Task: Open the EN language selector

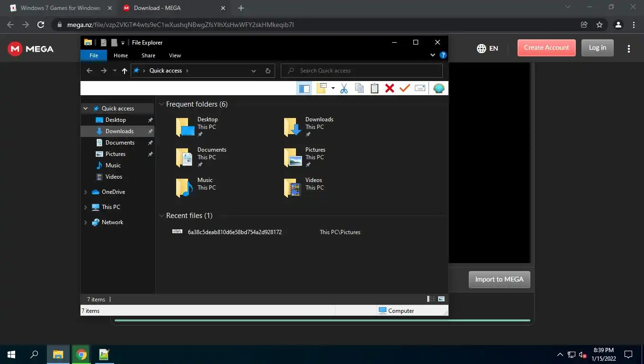Action: 488,48
